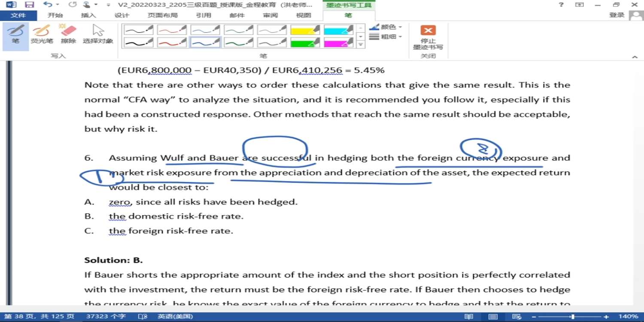
Task: Pick selected blue pen in bottom row
Action: point(205,43)
